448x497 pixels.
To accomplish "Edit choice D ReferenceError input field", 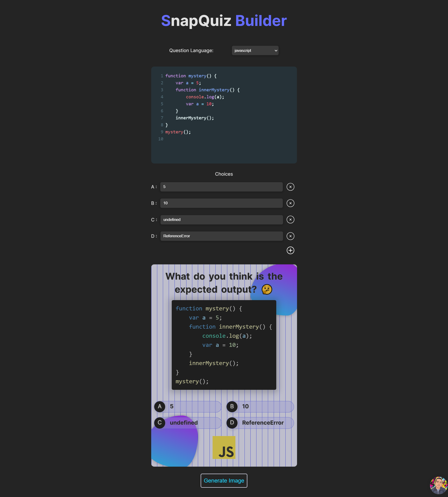I will 221,236.
